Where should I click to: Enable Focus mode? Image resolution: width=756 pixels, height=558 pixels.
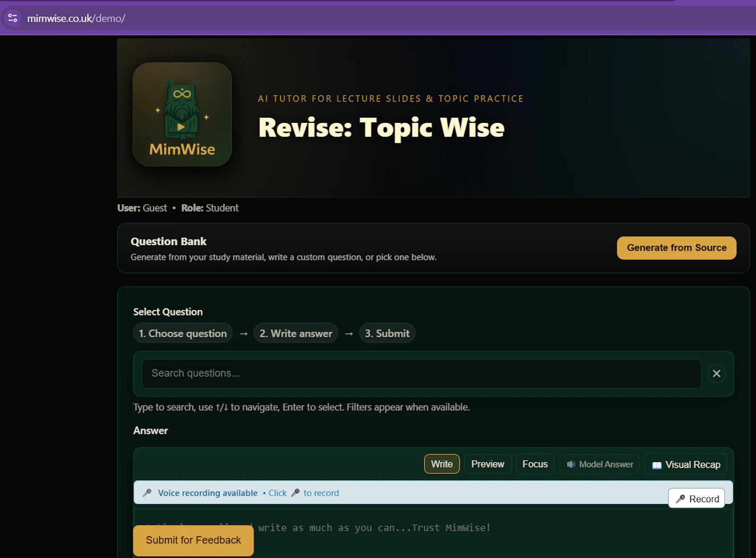pyautogui.click(x=535, y=464)
